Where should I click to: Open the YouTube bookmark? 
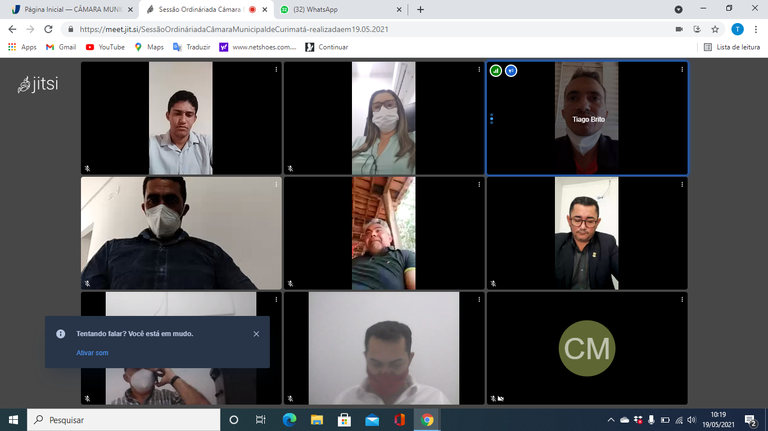click(105, 47)
